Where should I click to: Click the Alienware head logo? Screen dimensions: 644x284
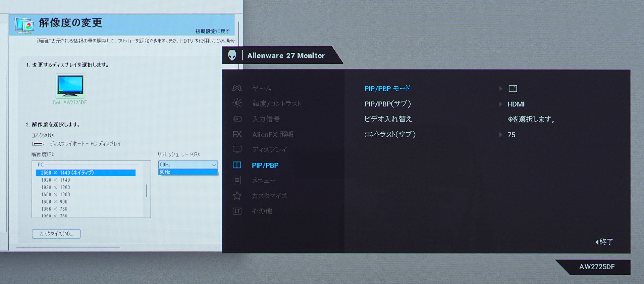(232, 55)
